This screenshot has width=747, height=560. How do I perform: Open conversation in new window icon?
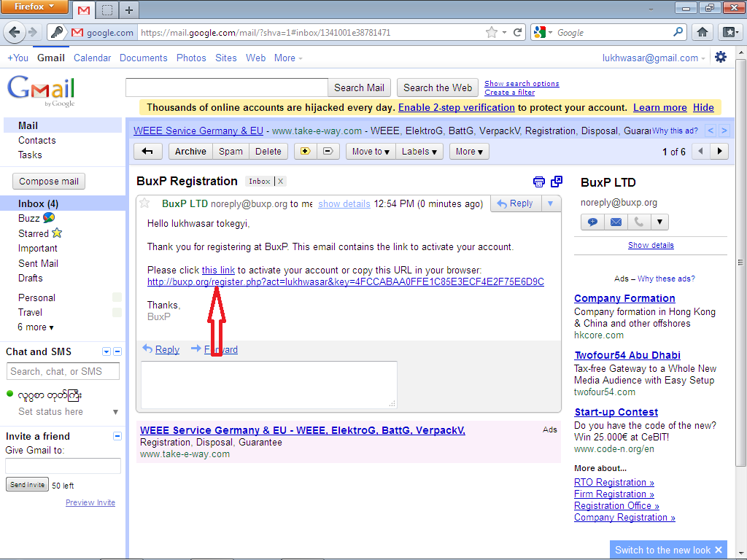pyautogui.click(x=557, y=182)
